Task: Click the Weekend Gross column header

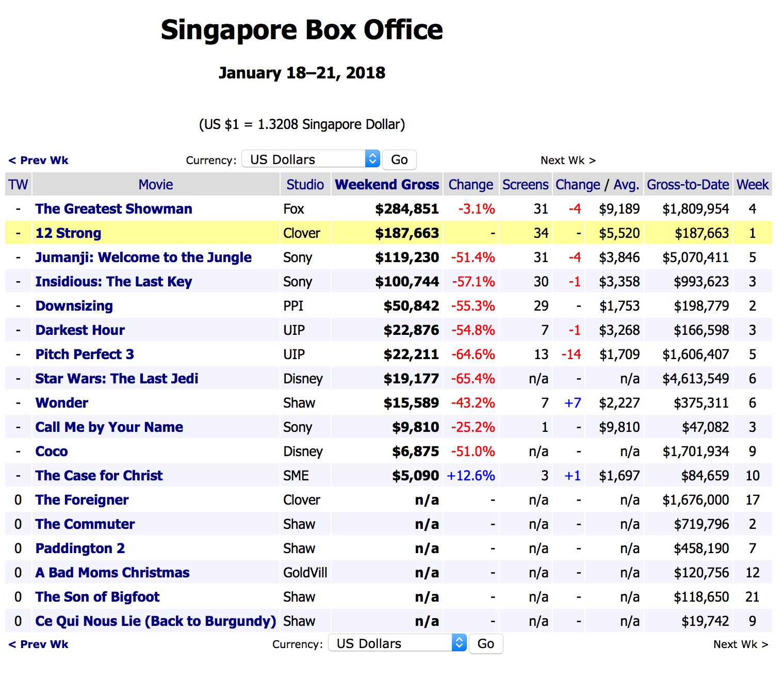Action: pos(386,184)
